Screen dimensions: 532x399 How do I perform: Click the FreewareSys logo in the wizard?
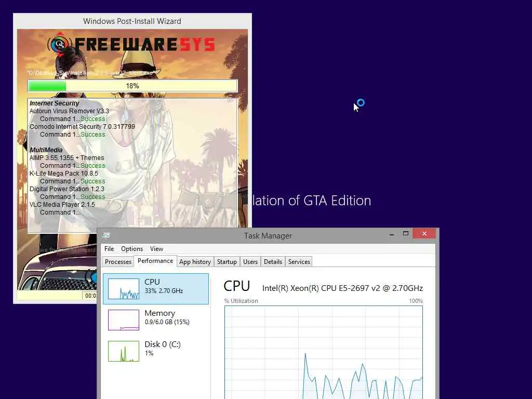pos(131,45)
